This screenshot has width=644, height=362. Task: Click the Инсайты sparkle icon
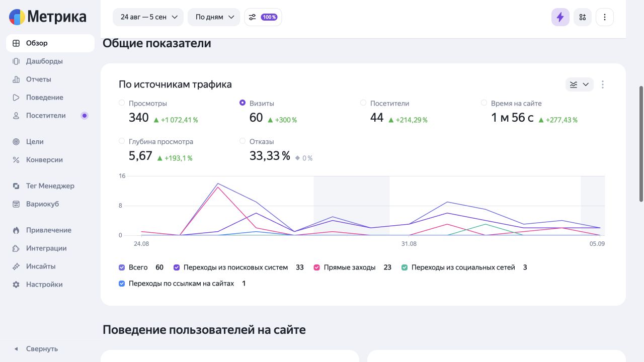pyautogui.click(x=16, y=266)
